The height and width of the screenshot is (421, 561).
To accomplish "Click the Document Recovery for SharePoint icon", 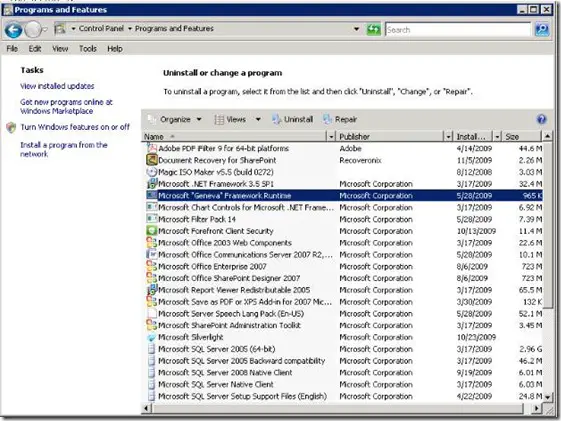I will [152, 160].
